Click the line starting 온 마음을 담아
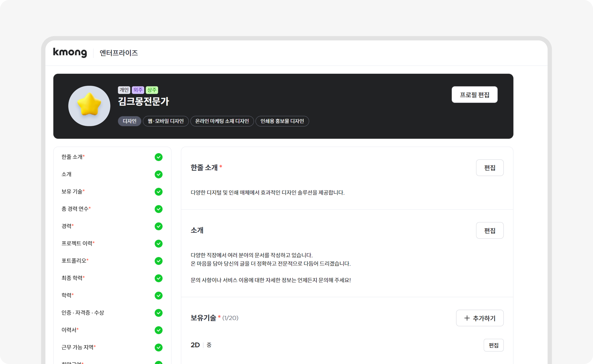593x364 pixels. click(x=271, y=264)
